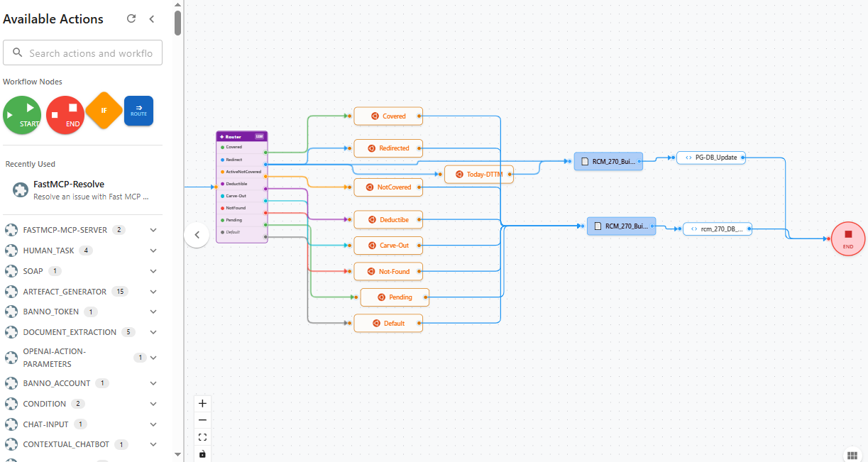
Task: Click the CHAT-INPUT category icon
Action: (x=11, y=424)
